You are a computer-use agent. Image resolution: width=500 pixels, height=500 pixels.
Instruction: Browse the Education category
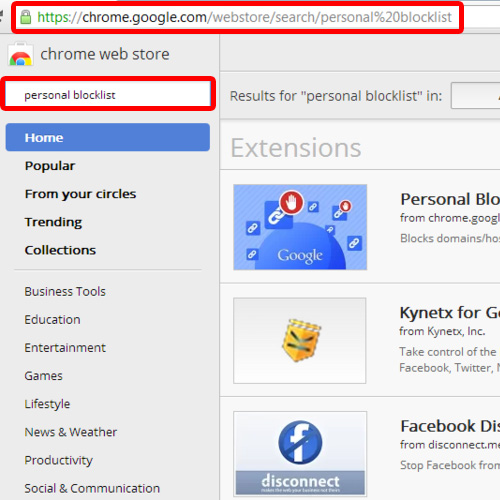point(52,319)
